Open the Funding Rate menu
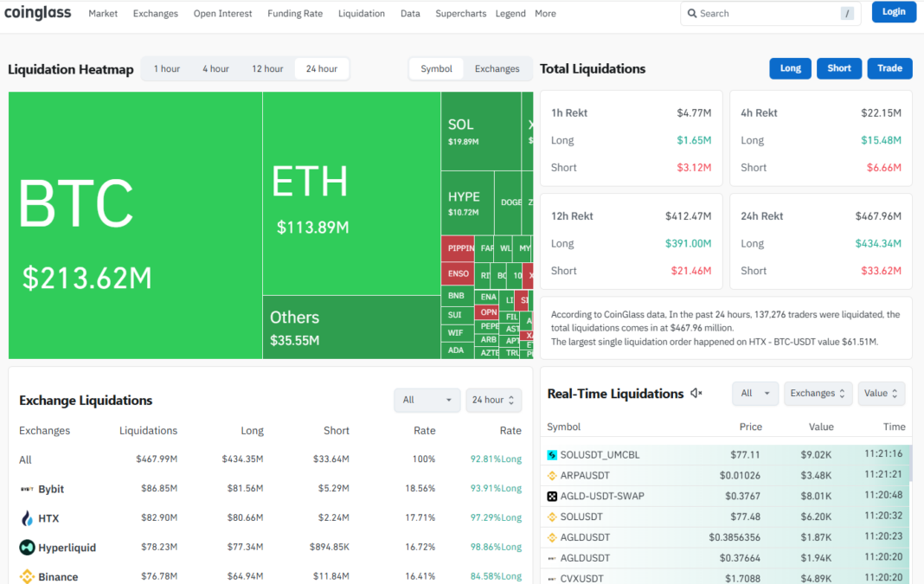The image size is (924, 584). pos(295,14)
